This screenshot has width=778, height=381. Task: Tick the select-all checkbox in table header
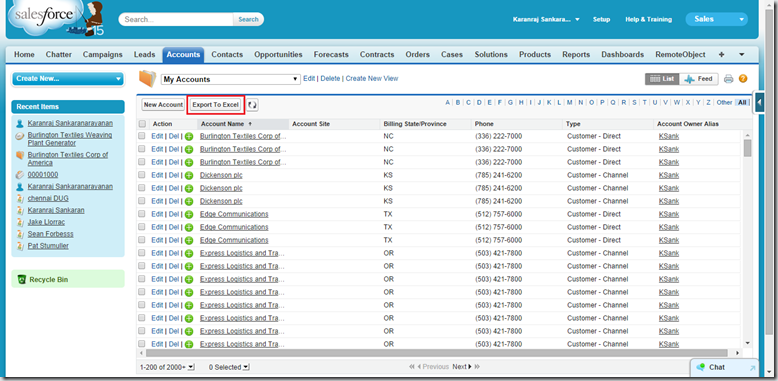[142, 124]
